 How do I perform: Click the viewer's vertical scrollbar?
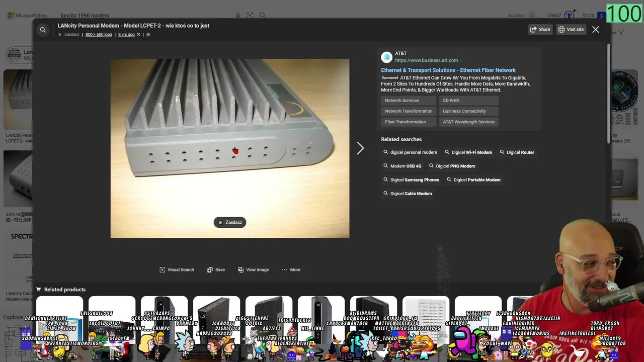[x=609, y=94]
